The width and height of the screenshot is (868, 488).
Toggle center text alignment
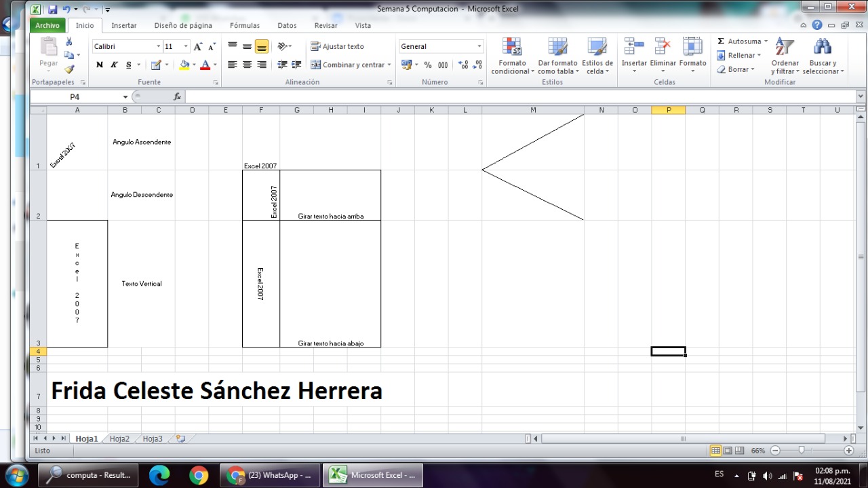(247, 65)
